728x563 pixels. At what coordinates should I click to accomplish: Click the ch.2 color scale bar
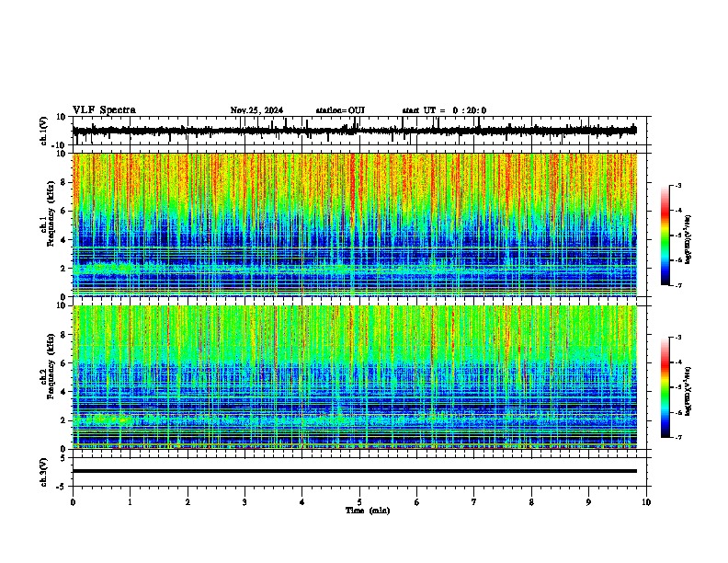pos(665,387)
